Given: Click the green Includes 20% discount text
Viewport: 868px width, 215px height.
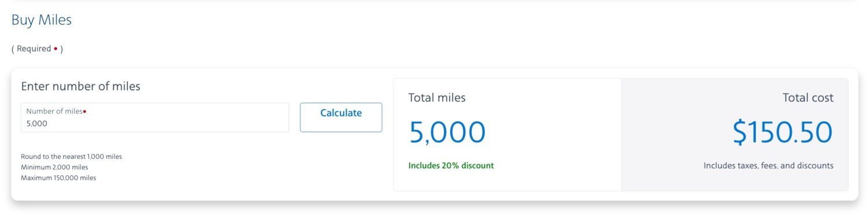Looking at the screenshot, I should pos(451,166).
